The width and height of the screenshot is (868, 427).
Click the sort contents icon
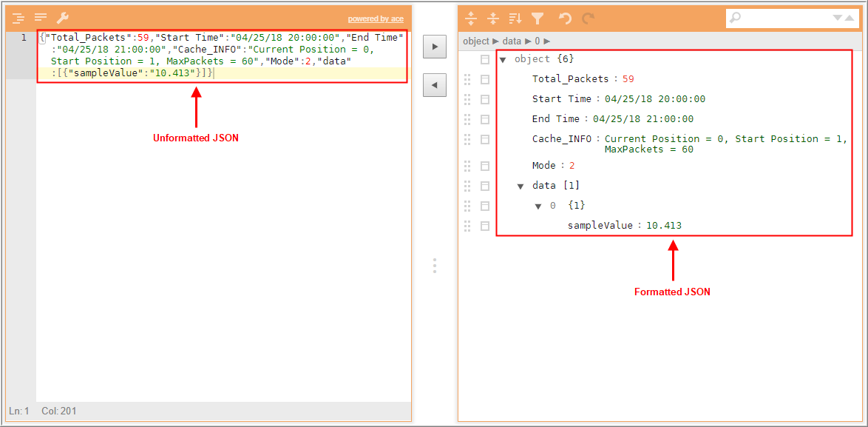click(x=515, y=19)
